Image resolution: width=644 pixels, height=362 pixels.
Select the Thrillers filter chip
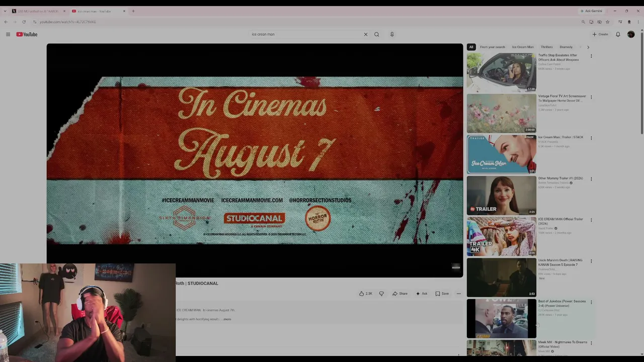546,47
